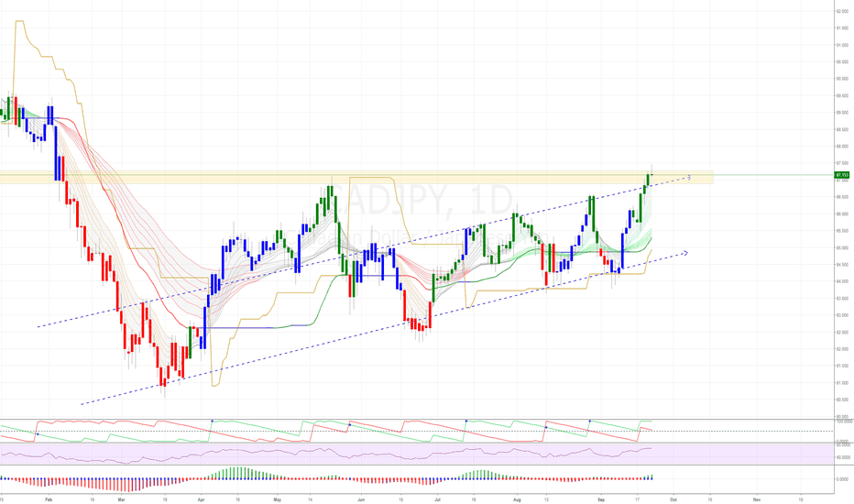Click the purple RSI indicator pane
The image size is (854, 504).
click(417, 454)
